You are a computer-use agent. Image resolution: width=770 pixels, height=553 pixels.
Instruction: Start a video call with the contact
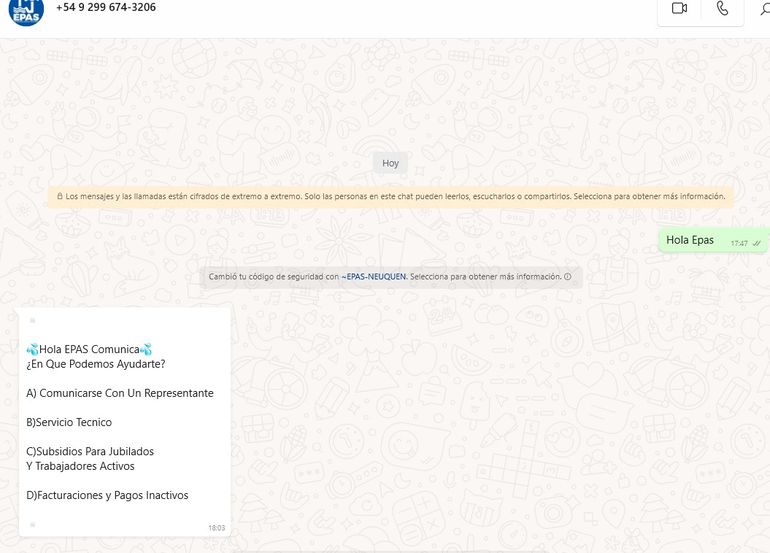[x=679, y=9]
